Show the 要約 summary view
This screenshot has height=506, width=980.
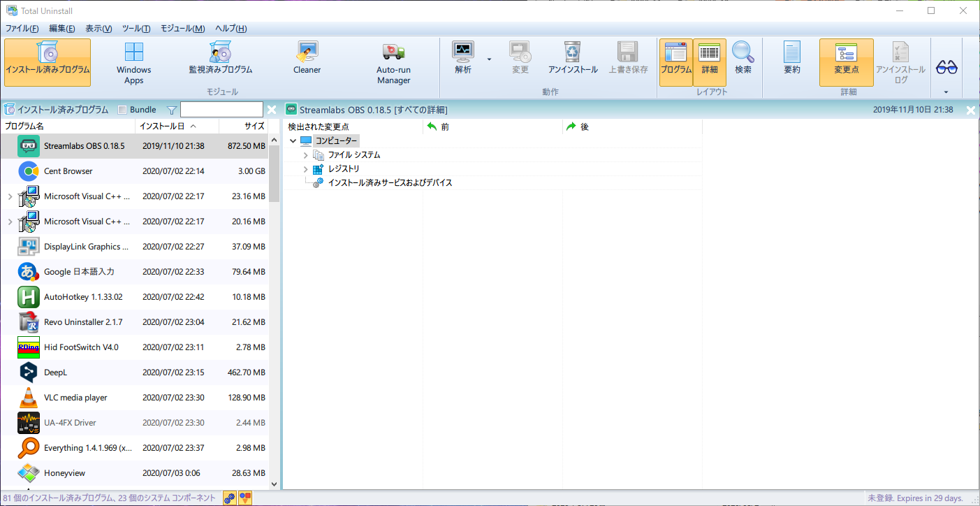click(792, 59)
